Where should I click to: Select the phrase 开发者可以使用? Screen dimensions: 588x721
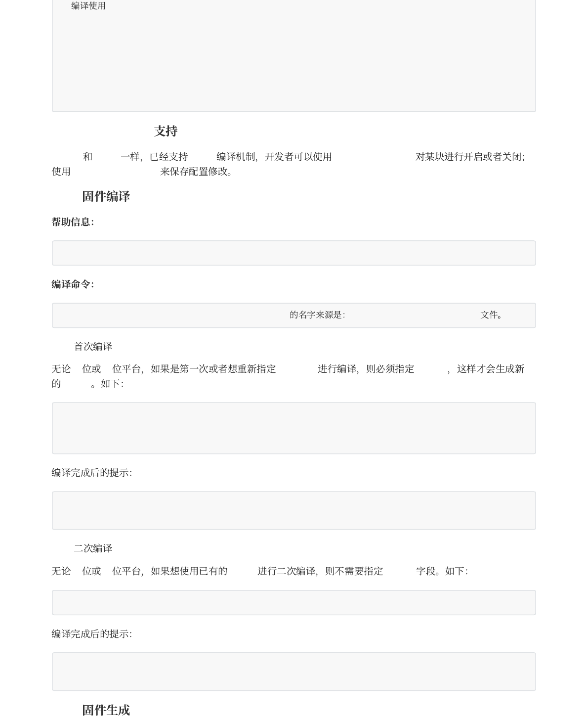(x=298, y=157)
